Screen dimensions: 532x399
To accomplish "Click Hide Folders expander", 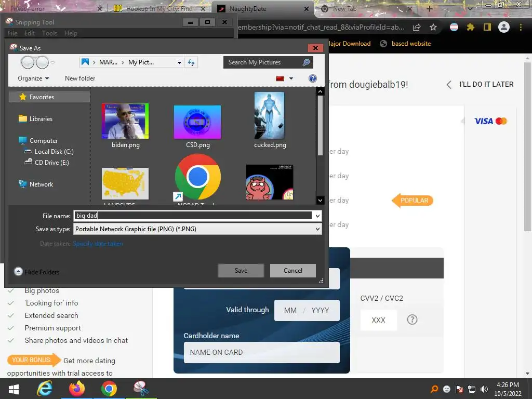I will 37,272.
